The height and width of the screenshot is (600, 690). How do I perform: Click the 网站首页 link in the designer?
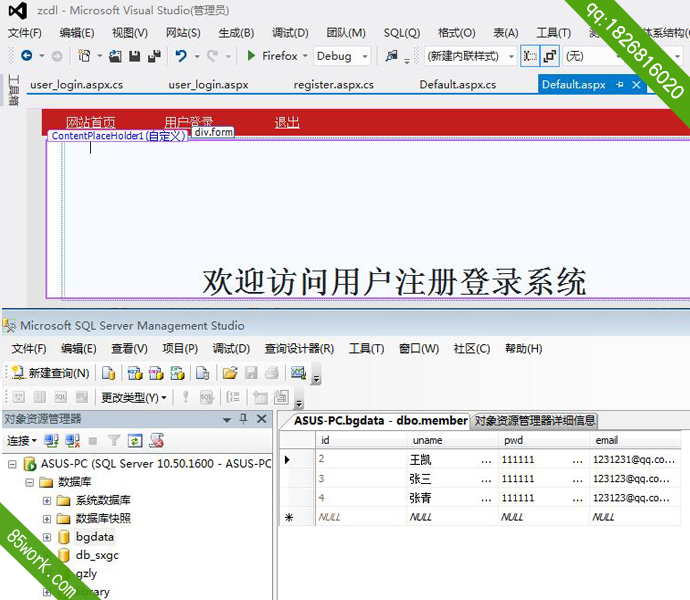point(91,122)
